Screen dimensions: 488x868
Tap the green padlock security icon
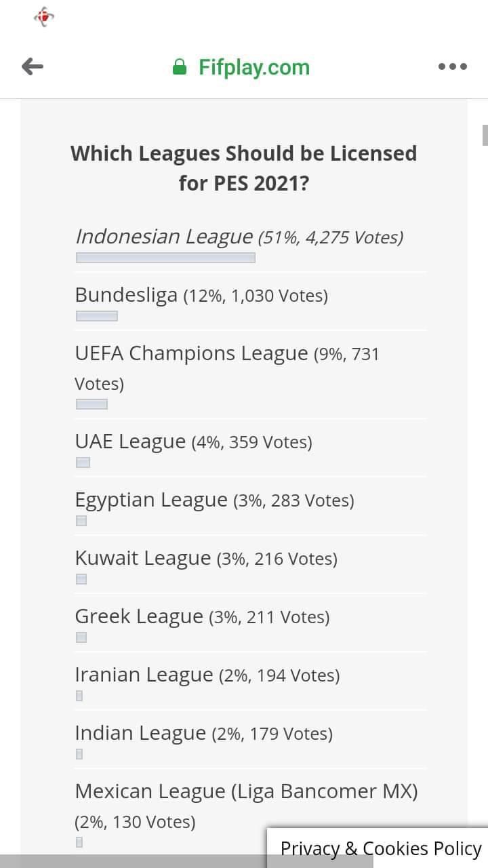tap(180, 66)
